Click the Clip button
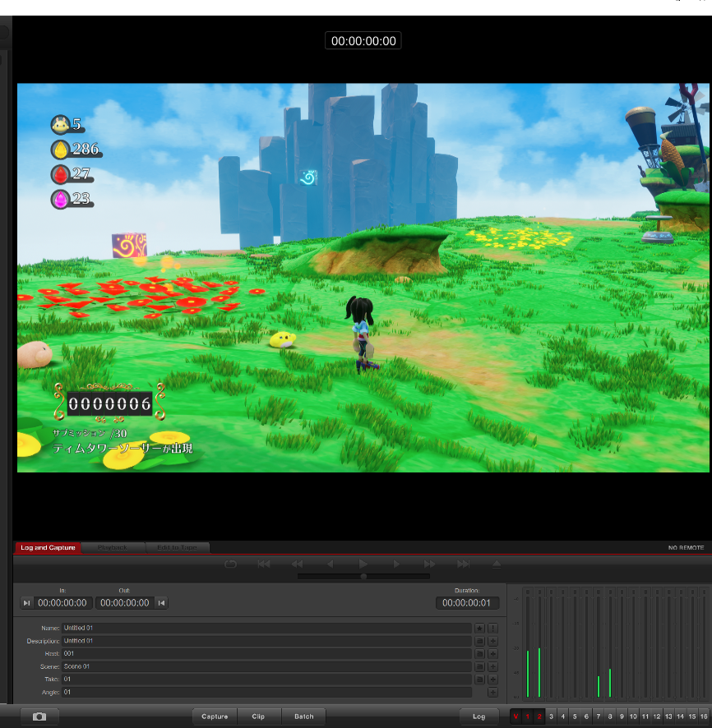This screenshot has width=712, height=728. pyautogui.click(x=258, y=716)
